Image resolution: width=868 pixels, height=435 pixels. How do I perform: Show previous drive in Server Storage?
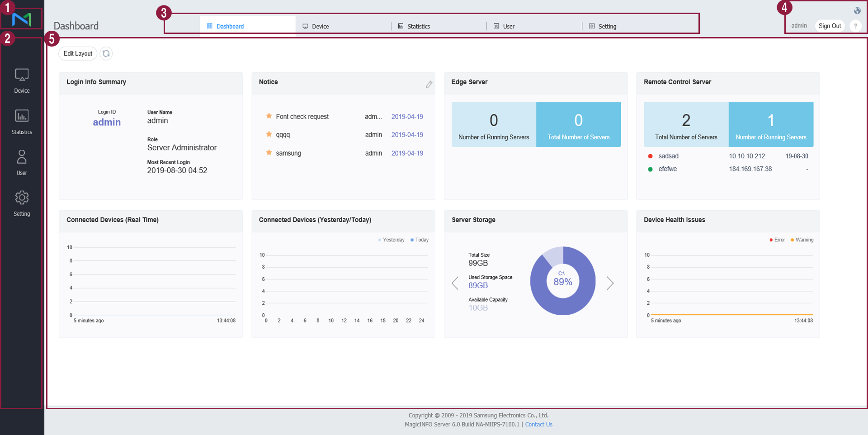[x=455, y=283]
